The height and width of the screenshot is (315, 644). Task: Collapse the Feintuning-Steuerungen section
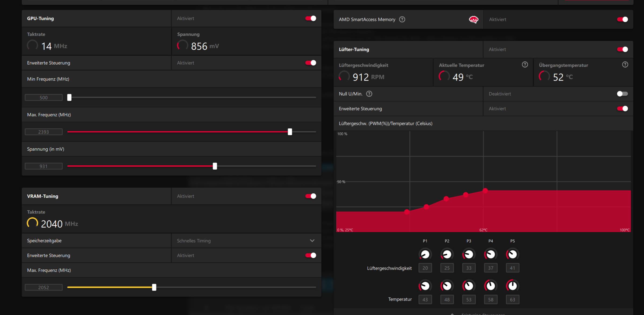click(x=452, y=314)
